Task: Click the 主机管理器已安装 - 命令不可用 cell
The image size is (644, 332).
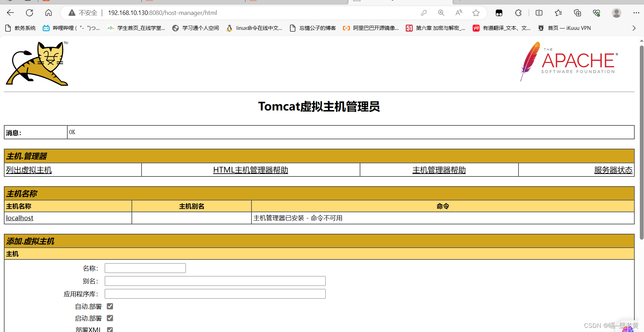Action: pyautogui.click(x=443, y=218)
